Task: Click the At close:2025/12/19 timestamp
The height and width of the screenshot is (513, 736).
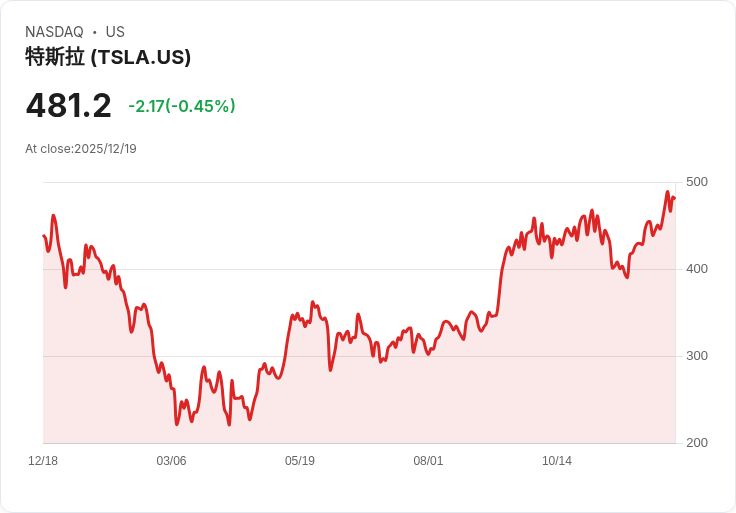Action: 81,149
